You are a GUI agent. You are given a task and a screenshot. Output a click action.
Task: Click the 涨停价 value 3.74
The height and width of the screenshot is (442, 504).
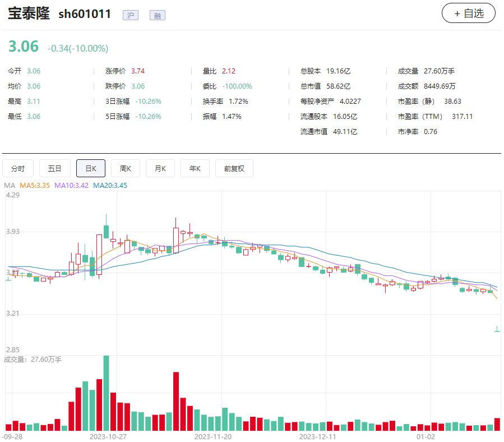tap(138, 71)
